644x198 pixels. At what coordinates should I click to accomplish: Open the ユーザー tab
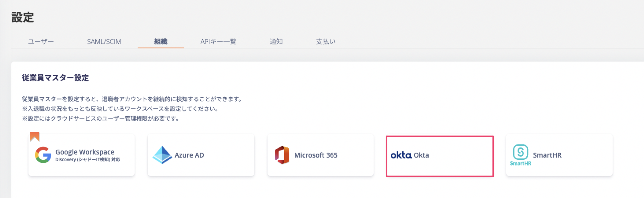[41, 42]
